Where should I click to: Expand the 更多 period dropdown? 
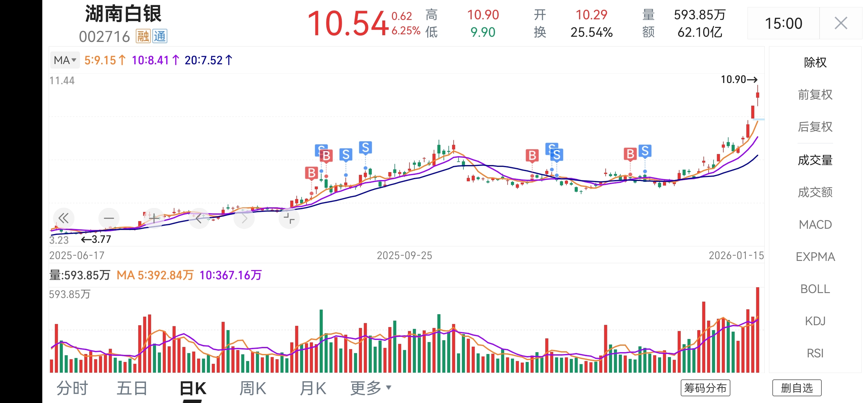coord(371,388)
